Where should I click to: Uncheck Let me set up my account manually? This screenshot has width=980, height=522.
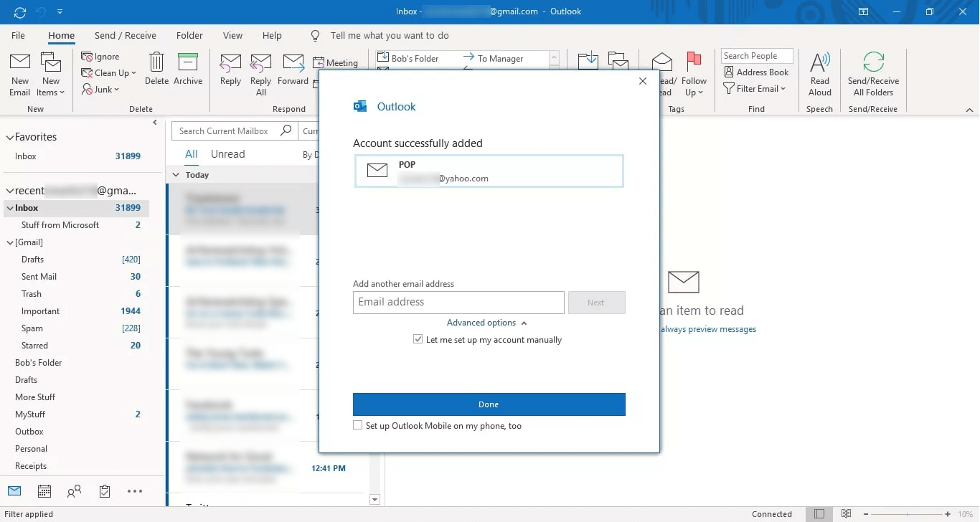(418, 340)
